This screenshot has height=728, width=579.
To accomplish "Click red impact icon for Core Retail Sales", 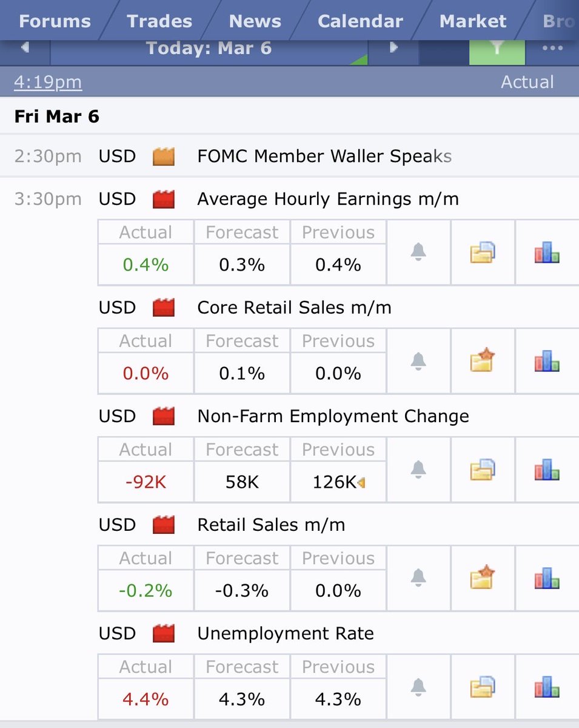I will point(164,308).
